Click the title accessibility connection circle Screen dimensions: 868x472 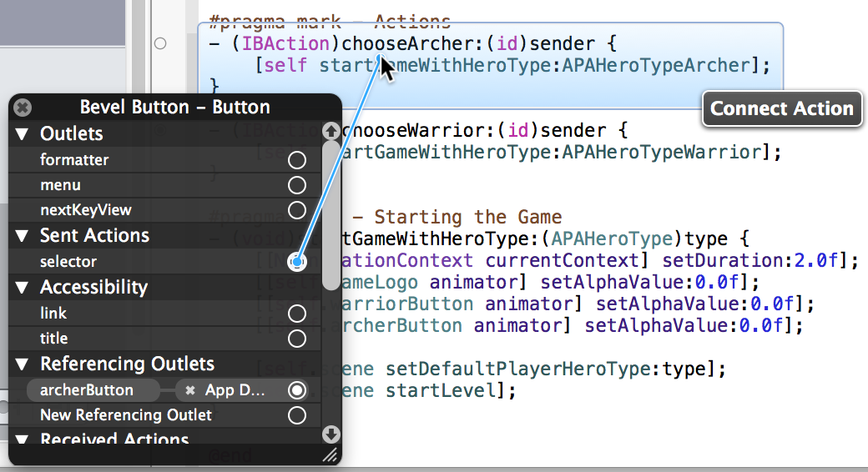click(297, 339)
